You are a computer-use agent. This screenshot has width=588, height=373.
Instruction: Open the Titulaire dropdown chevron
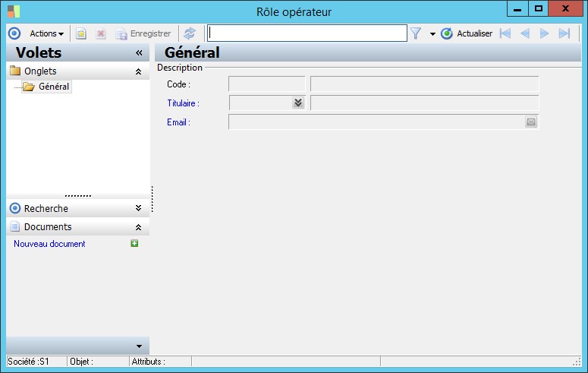tap(298, 103)
